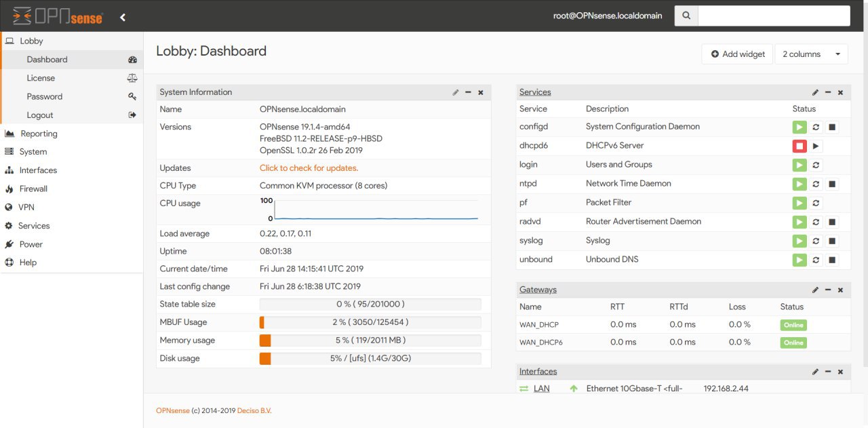
Task: Click the Disk usage progress bar
Action: point(370,359)
